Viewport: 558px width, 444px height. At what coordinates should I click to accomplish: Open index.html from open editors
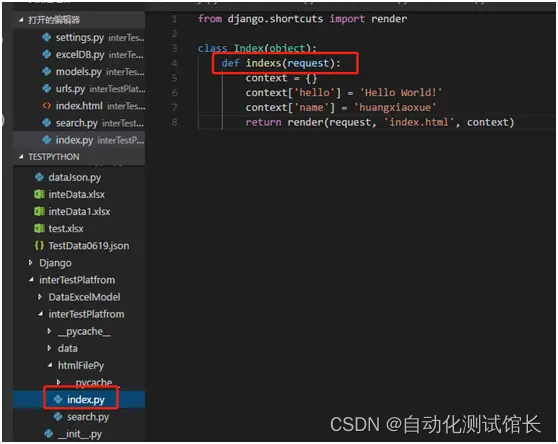coord(79,105)
